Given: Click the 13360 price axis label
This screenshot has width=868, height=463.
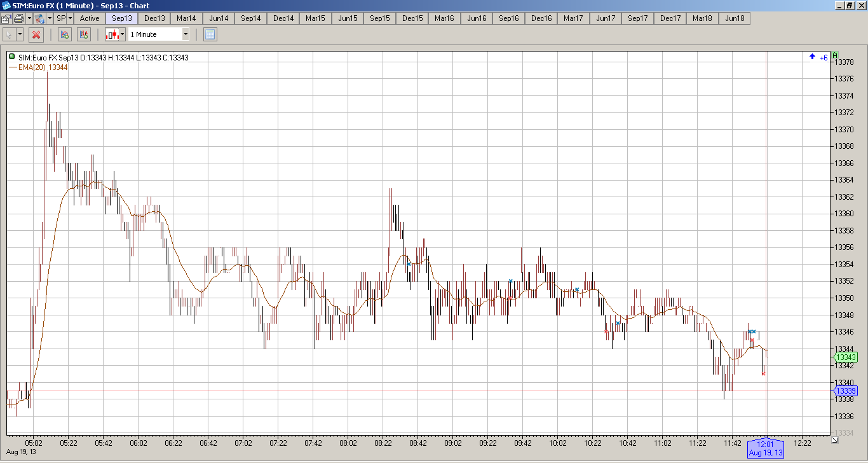Looking at the screenshot, I should coord(845,214).
